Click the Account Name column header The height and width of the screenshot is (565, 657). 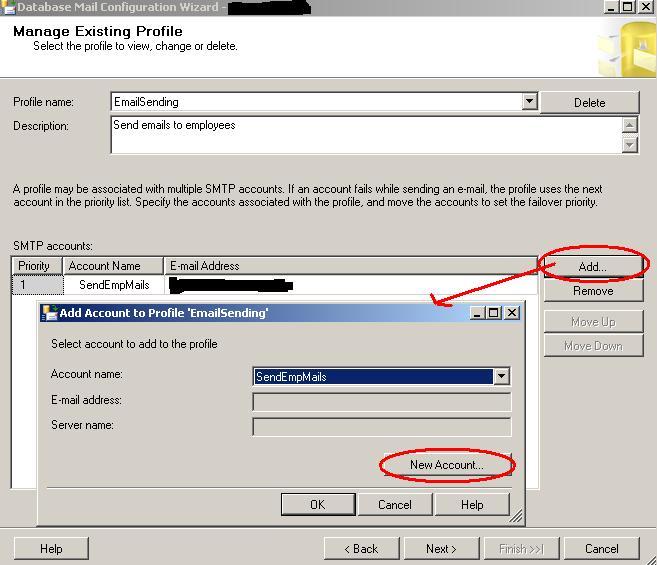click(113, 266)
